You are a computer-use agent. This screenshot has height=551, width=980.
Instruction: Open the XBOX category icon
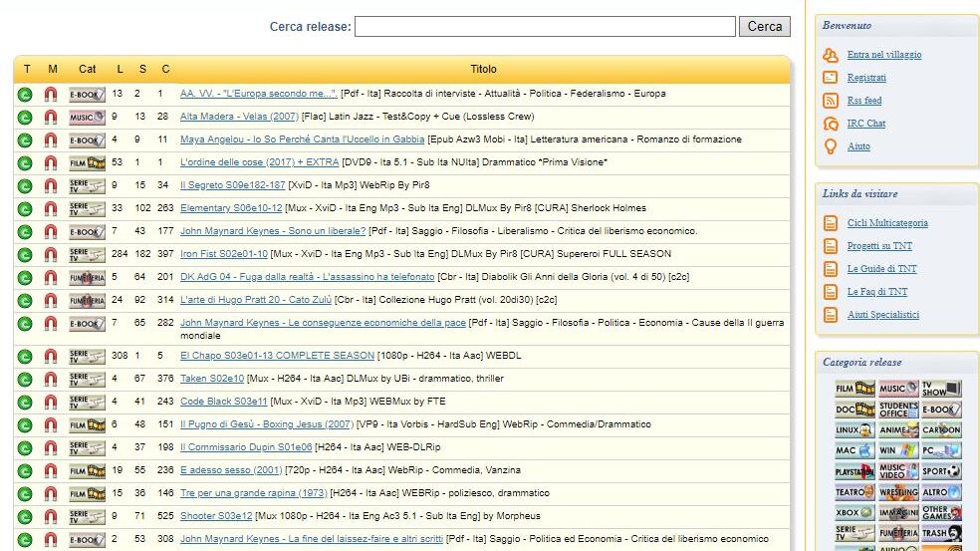point(855,512)
